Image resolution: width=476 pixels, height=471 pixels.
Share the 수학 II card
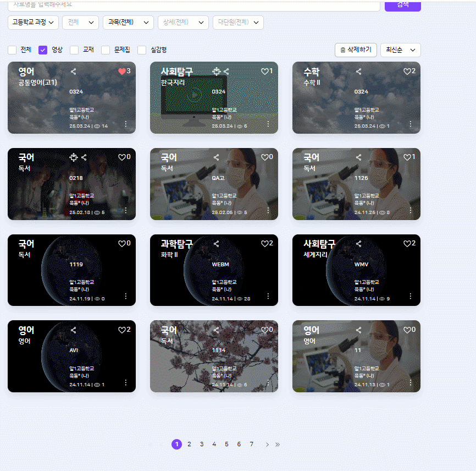tap(359, 71)
